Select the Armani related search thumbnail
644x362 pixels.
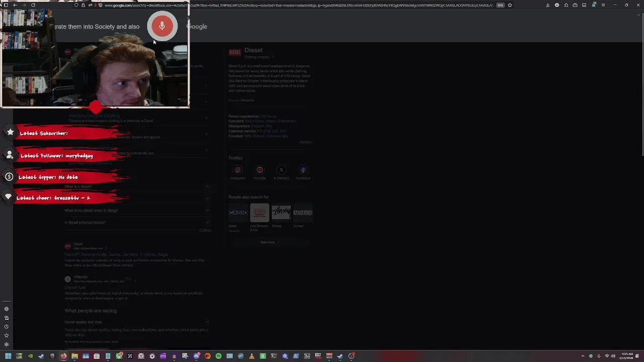[303, 213]
